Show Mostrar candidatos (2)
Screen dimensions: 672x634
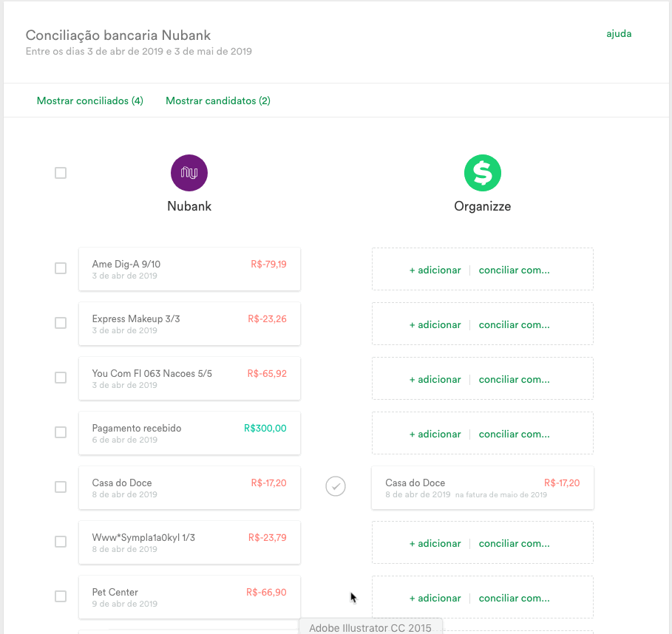(218, 100)
